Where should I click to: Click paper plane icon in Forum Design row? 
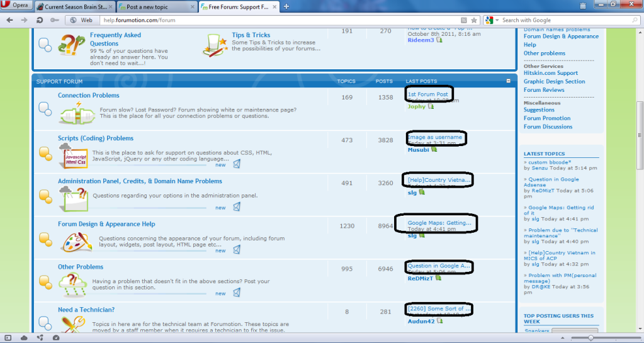point(237,249)
